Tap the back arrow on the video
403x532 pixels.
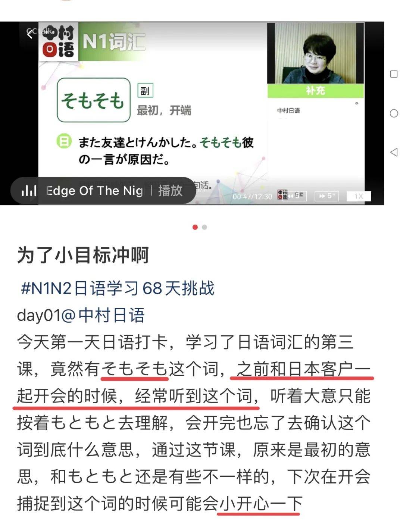[30, 34]
